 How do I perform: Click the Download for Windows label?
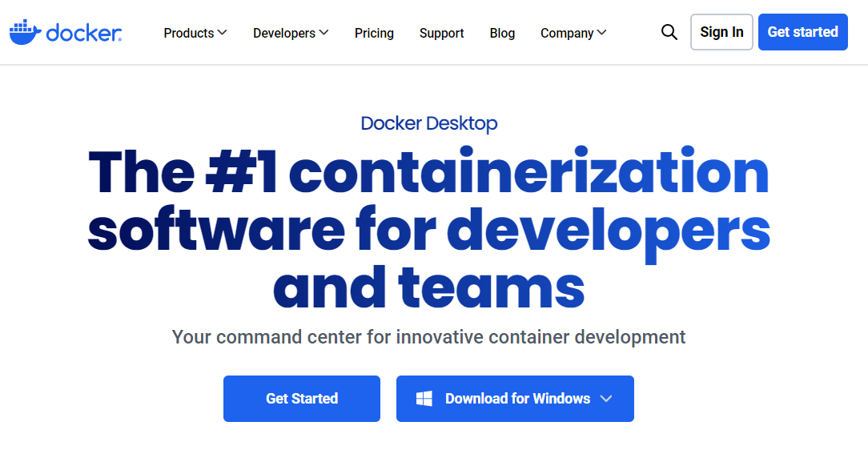517,399
